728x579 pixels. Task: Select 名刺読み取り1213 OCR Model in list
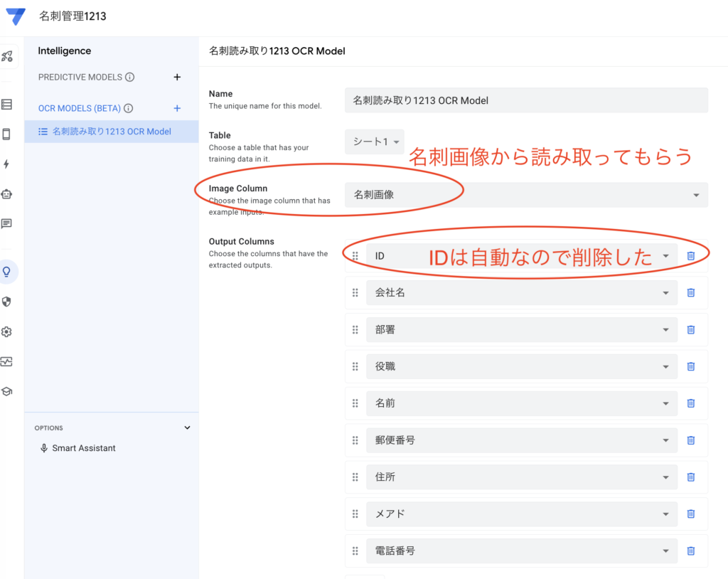click(111, 132)
